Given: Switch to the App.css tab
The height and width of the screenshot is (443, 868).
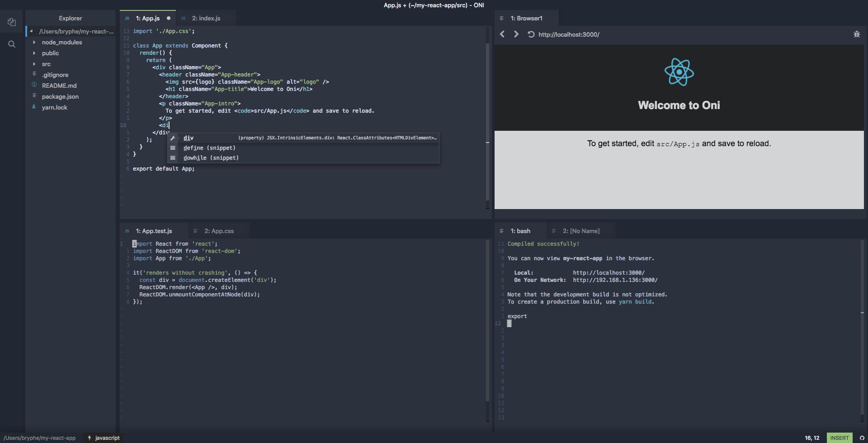Looking at the screenshot, I should [x=219, y=231].
